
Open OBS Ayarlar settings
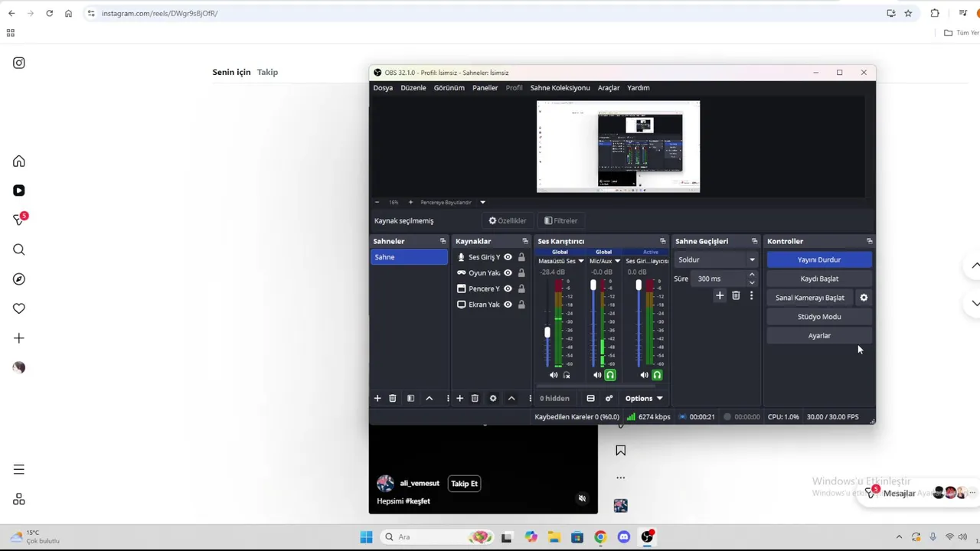[819, 336]
